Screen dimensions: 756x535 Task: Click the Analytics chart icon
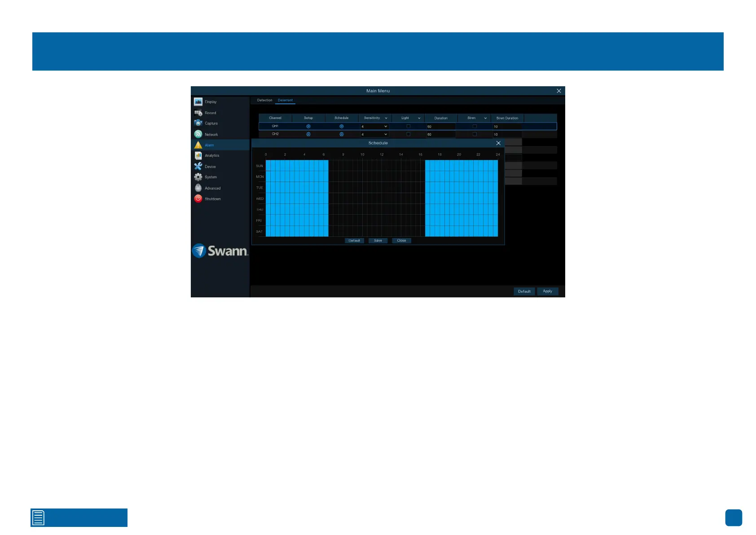click(x=198, y=155)
